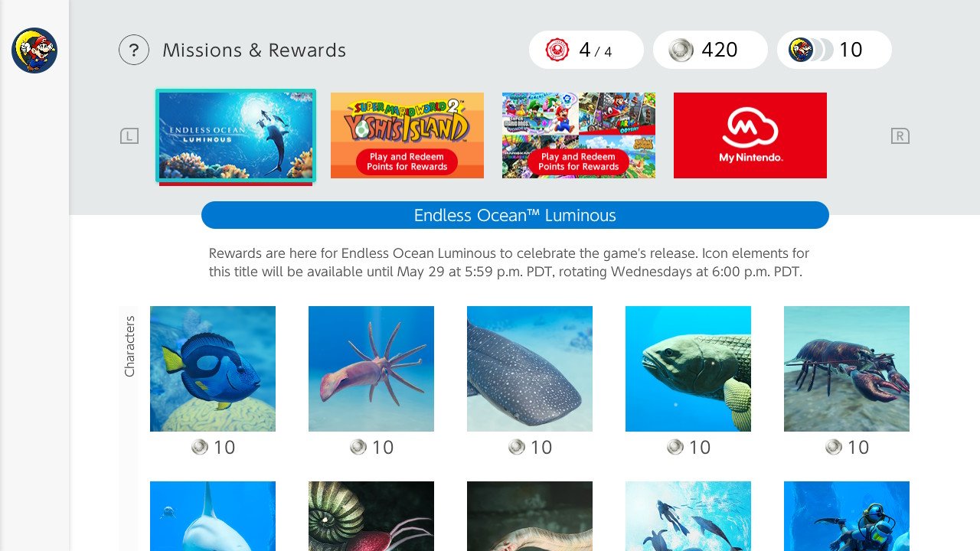This screenshot has height=551, width=980.
Task: Select the blue tang fish icon
Action: pyautogui.click(x=213, y=369)
